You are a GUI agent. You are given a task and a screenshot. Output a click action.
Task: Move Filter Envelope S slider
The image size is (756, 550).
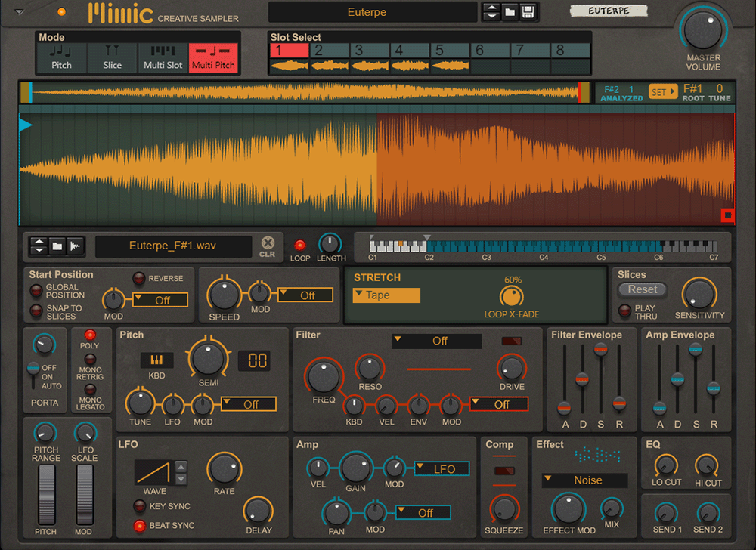pos(601,350)
